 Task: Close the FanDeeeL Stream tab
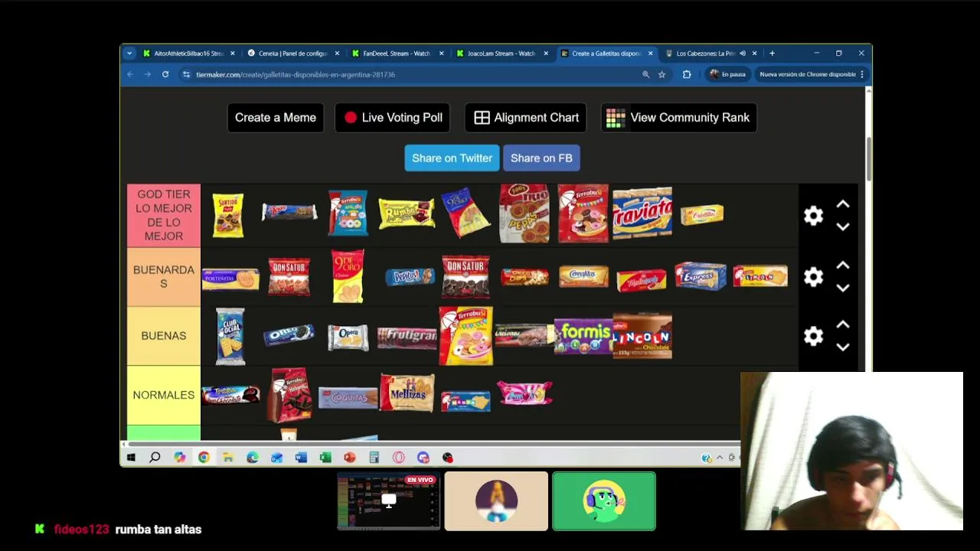pos(441,54)
